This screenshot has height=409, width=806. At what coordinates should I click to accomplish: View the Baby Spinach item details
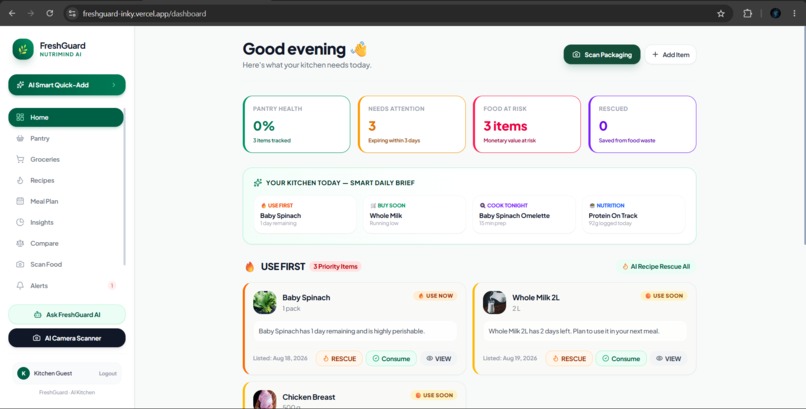[x=438, y=359]
